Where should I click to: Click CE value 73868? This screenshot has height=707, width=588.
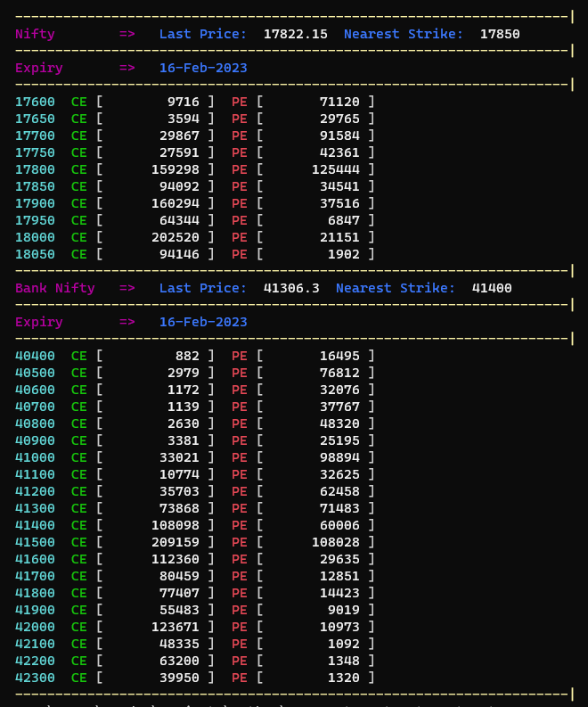[x=179, y=508]
